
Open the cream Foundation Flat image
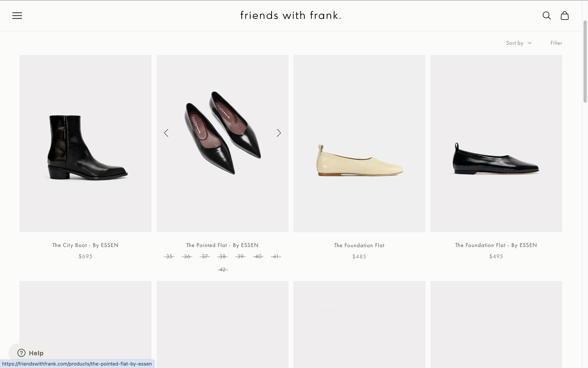(x=359, y=144)
